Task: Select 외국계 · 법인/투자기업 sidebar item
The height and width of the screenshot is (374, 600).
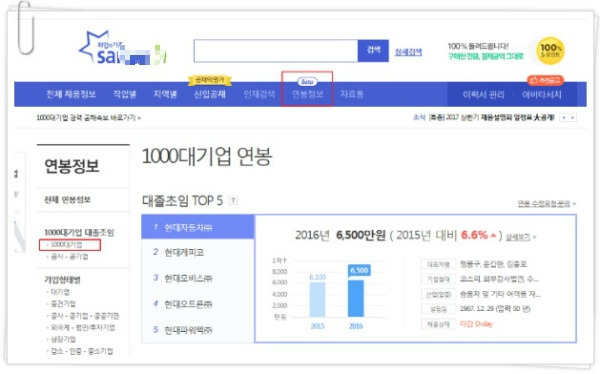Action: [83, 327]
